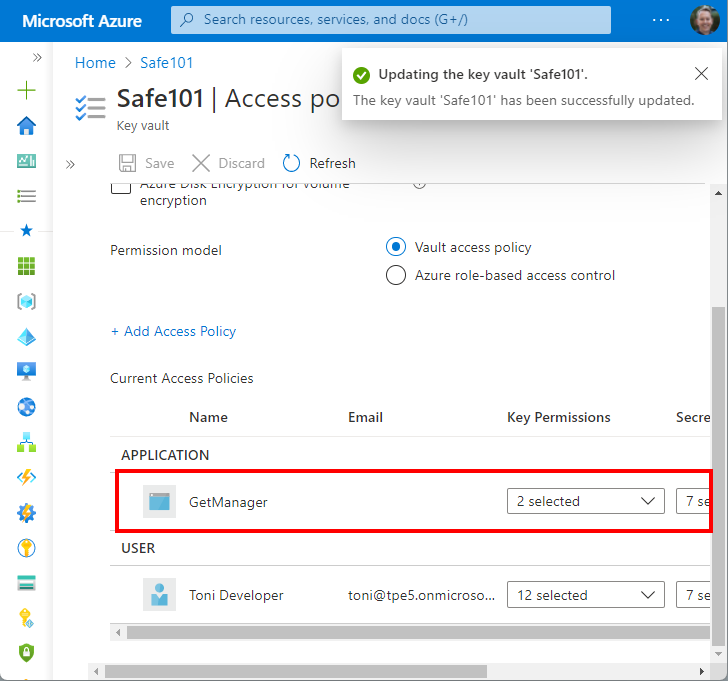Click the green grid All resources icon
The width and height of the screenshot is (728, 681).
tap(26, 266)
